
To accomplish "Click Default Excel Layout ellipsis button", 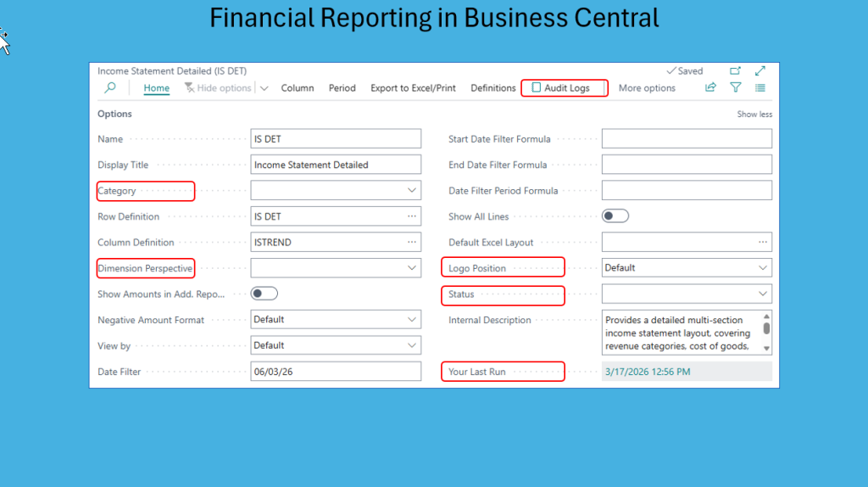I will (762, 243).
